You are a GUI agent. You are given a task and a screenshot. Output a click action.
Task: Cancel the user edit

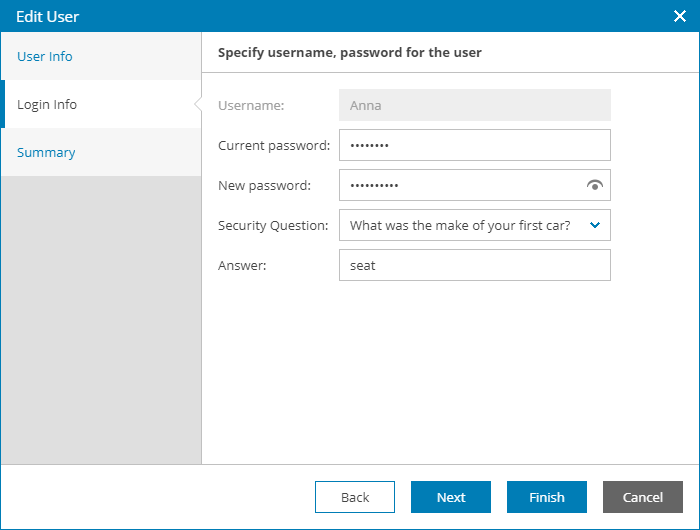click(x=643, y=497)
